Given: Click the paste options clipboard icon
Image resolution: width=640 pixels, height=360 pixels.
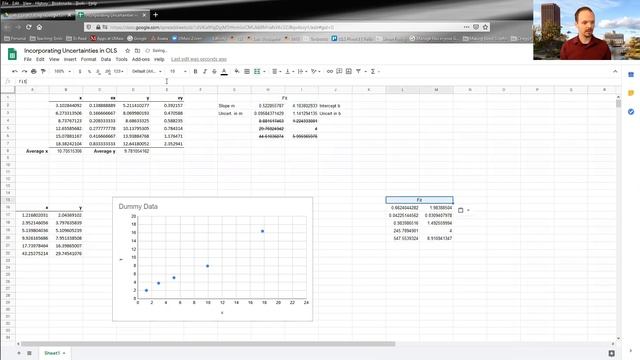Looking at the screenshot, I should pos(460,210).
